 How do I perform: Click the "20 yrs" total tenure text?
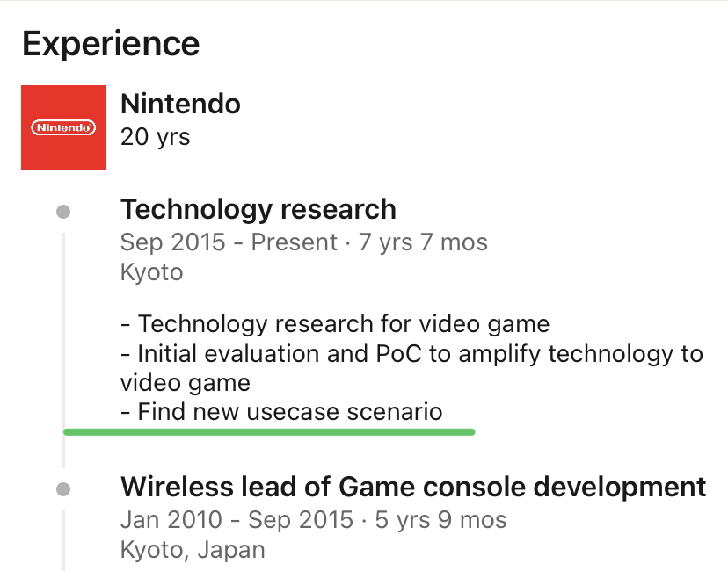(x=155, y=137)
